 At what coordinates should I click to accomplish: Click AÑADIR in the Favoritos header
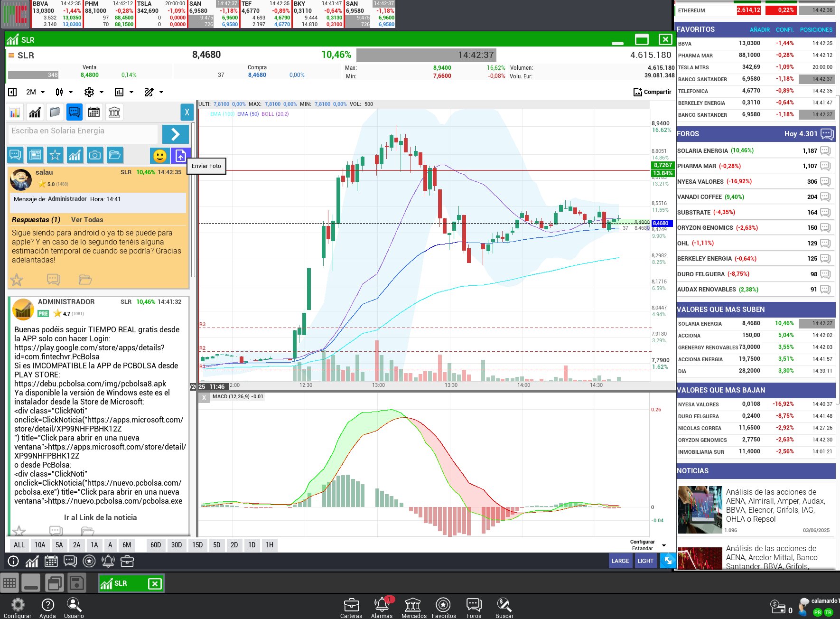(x=760, y=29)
